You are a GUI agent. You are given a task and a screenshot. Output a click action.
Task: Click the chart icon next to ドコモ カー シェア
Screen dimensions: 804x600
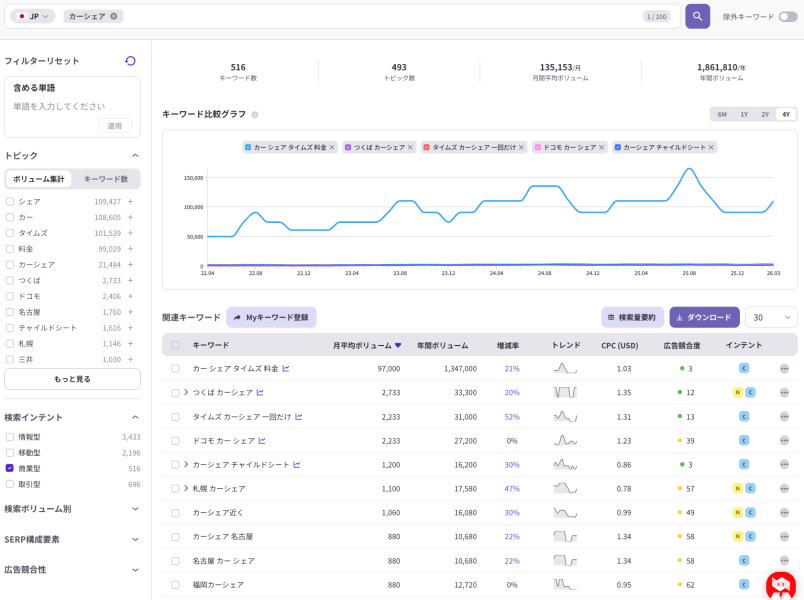coord(262,441)
